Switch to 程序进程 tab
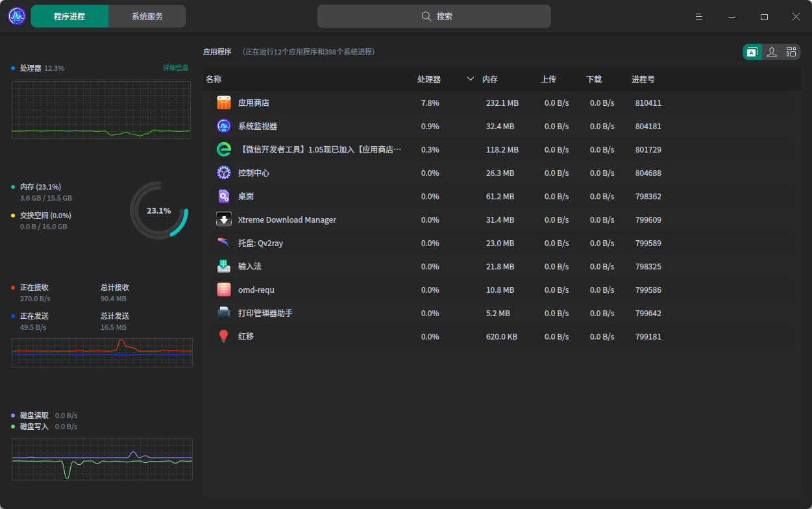This screenshot has width=812, height=509. pos(69,16)
